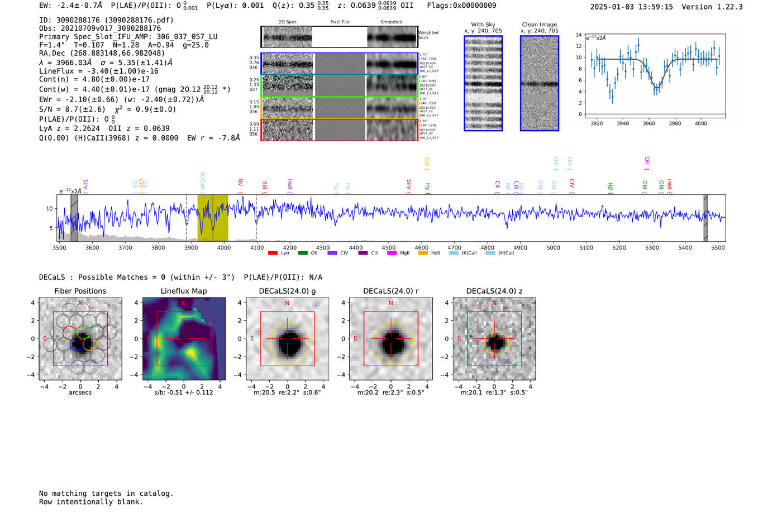This screenshot has height=532, width=782.
Task: Select the yellow highlighted region in the spectrum
Action: (213, 218)
